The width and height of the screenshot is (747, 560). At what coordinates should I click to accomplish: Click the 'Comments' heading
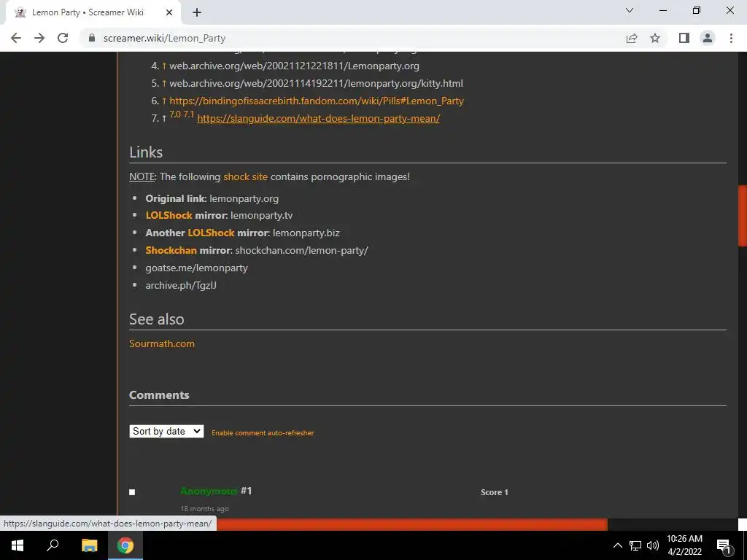[159, 394]
